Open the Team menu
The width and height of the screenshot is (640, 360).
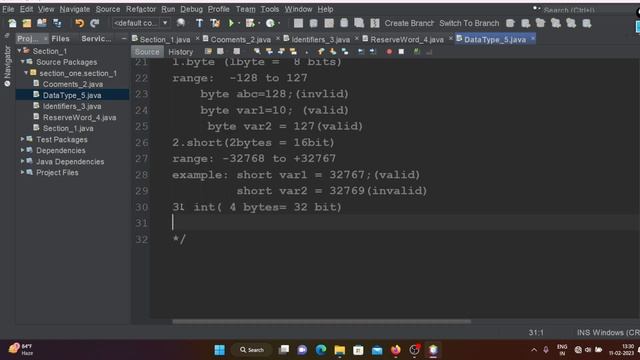click(x=245, y=9)
